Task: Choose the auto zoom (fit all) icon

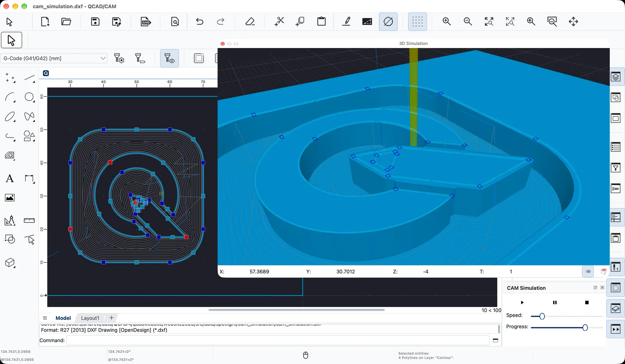Action: click(x=489, y=21)
